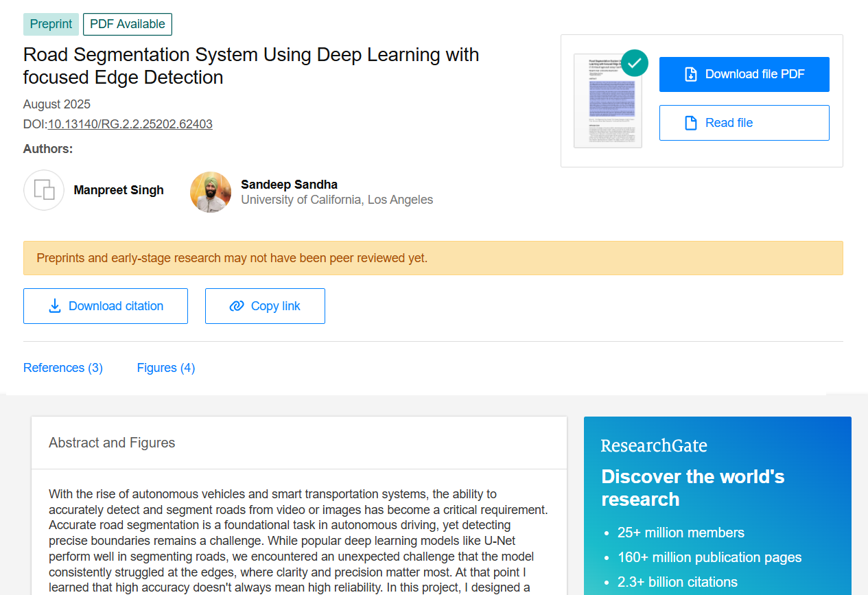
Task: Click the download arrow icon beside Download citation
Action: 55,306
